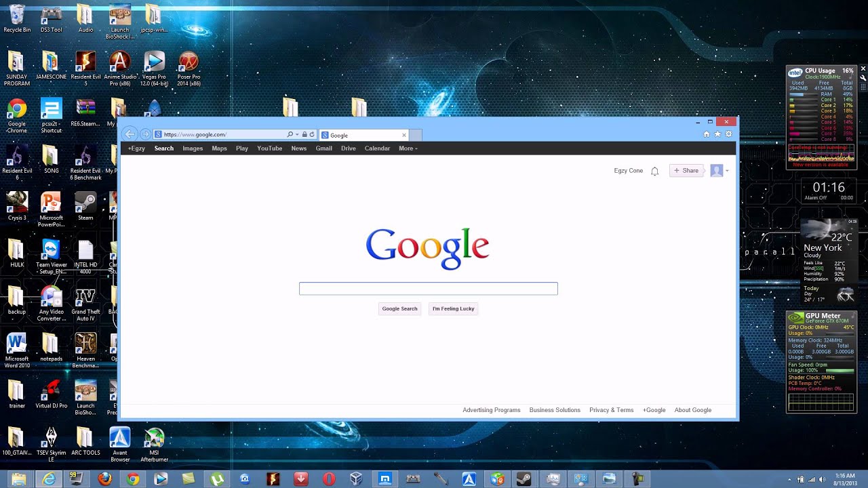Open the Business Solutions link
This screenshot has width=868, height=488.
click(555, 410)
